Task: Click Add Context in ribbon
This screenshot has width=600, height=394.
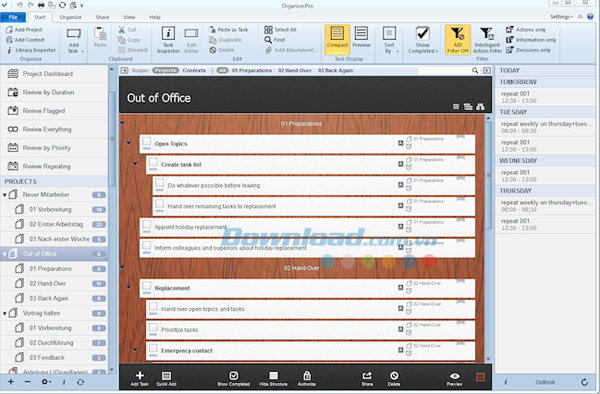Action: (25, 40)
